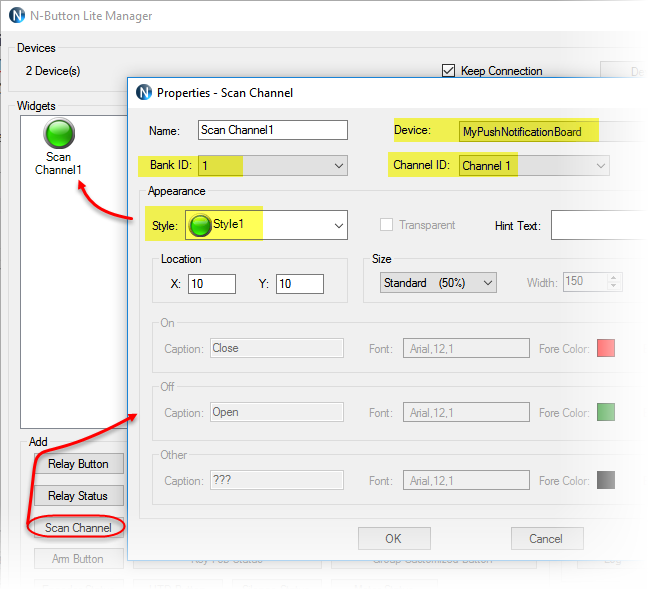The height and width of the screenshot is (590, 648).
Task: Add a Relay Button widget
Action: (x=79, y=464)
